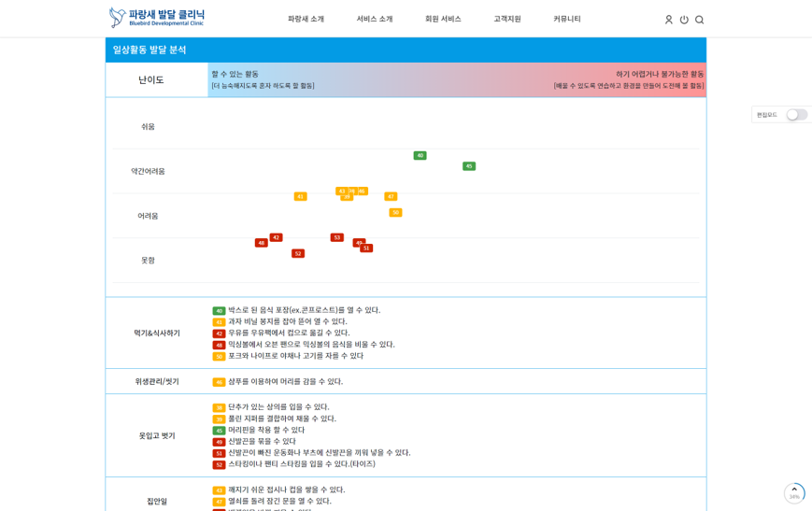The width and height of the screenshot is (812, 511).
Task: Click list badge 51 for shoelace item
Action: pos(219,453)
